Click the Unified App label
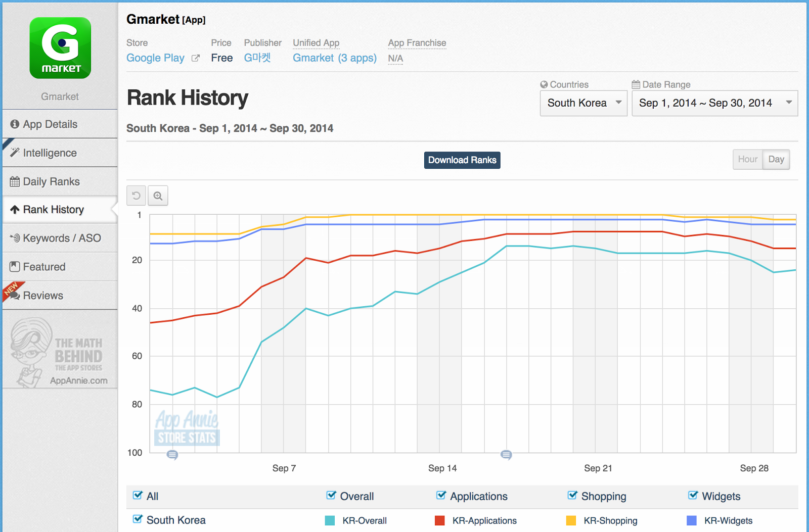 (316, 43)
